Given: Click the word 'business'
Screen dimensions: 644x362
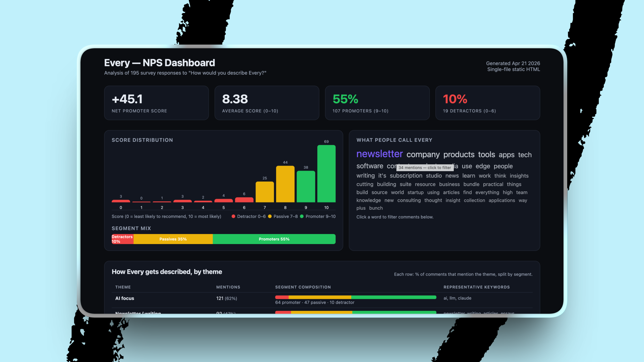Looking at the screenshot, I should click(x=449, y=184).
